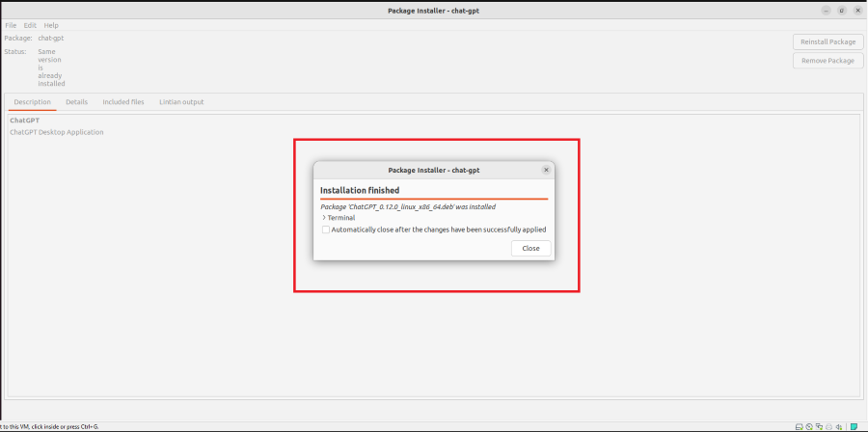Click the VM CD/DVD drive status icon
This screenshot has height=432, width=868.
tap(809, 426)
